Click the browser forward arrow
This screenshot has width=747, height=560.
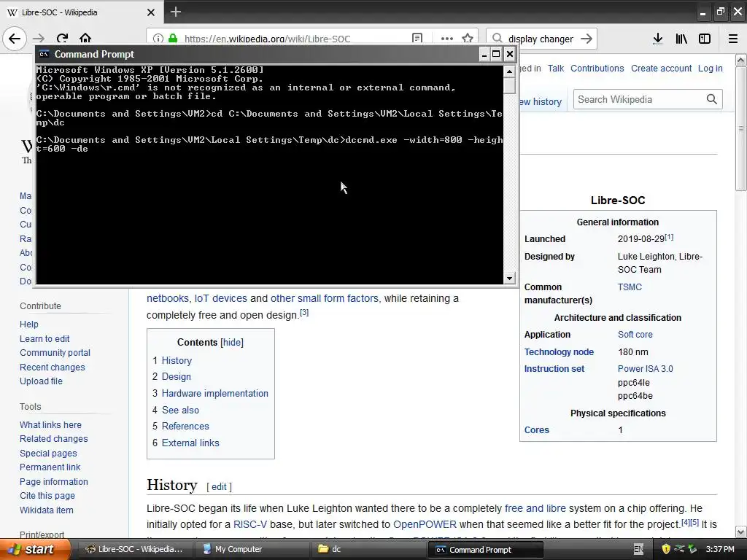coord(39,39)
